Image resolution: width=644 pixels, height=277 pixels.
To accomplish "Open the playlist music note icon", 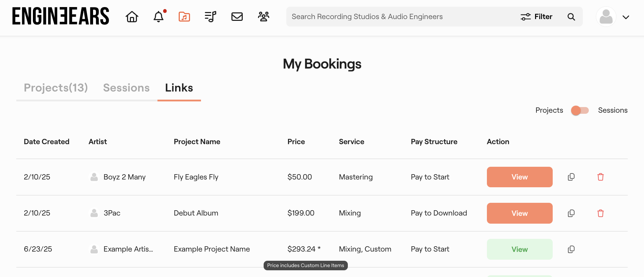I will point(210,17).
